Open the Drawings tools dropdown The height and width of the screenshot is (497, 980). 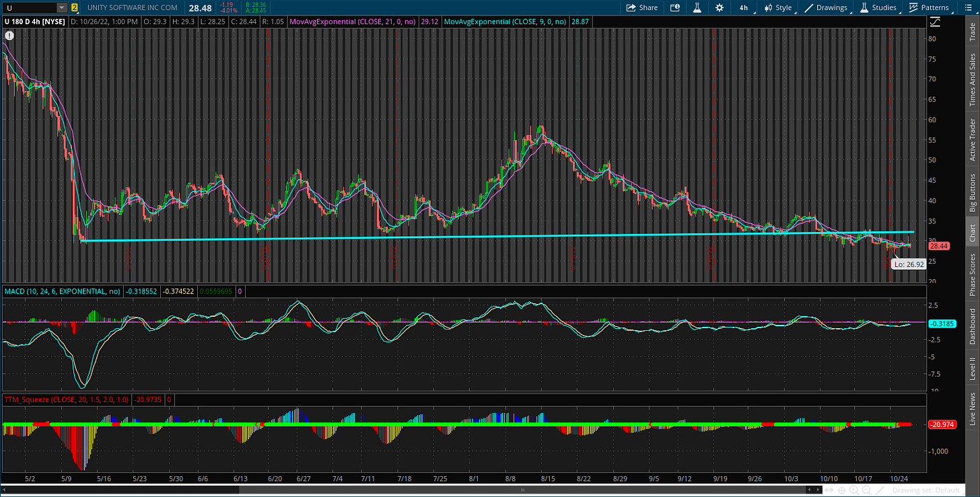click(827, 7)
